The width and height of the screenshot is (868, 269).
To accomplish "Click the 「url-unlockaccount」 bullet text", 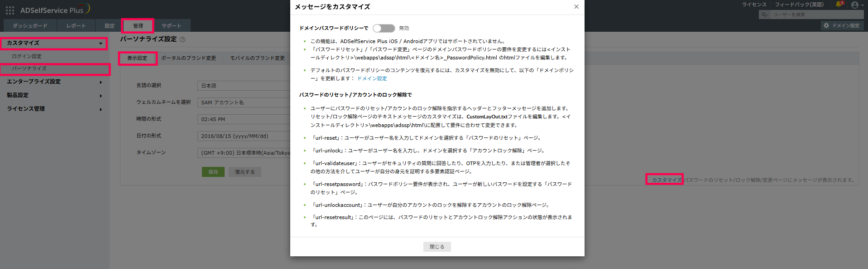I will (431, 205).
